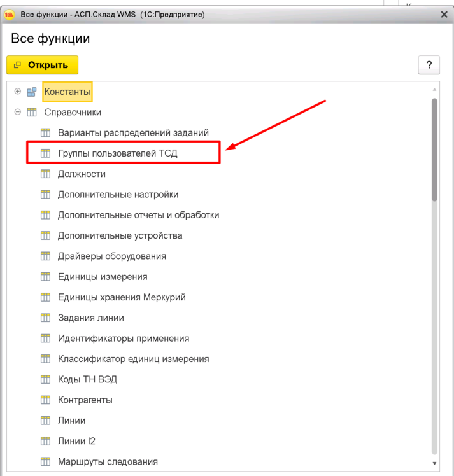Open help with the question mark button

[x=429, y=65]
